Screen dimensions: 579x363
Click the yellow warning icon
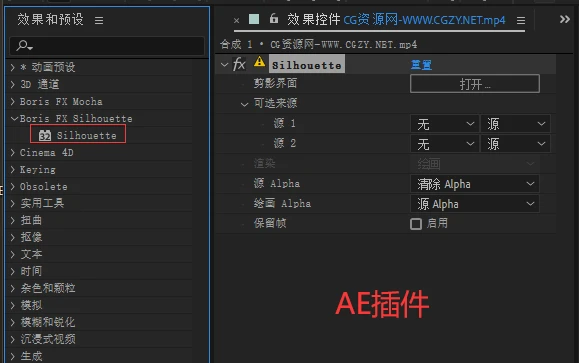tap(259, 61)
